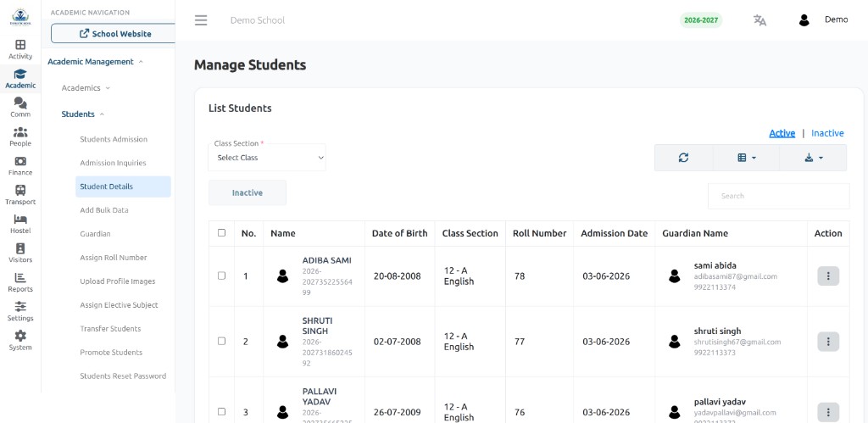Screen dimensions: 868x423
Task: Open action menu for ADIBA SAMI
Action: click(828, 276)
